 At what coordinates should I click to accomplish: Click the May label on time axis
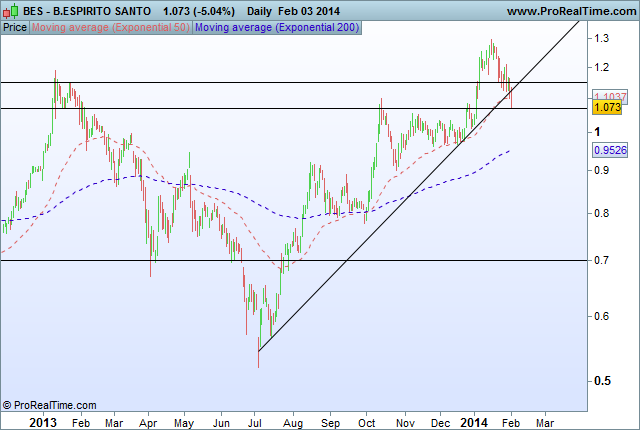click(184, 423)
